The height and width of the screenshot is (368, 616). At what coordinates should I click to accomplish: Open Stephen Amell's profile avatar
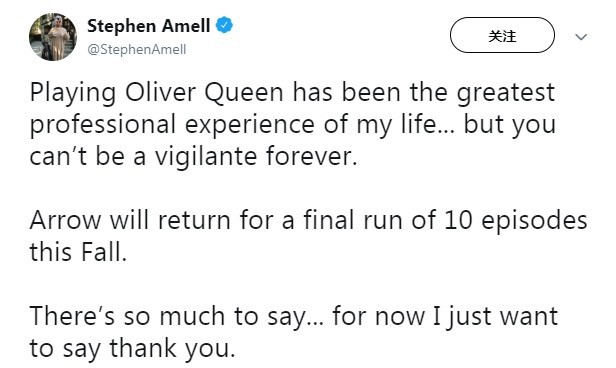(x=53, y=37)
